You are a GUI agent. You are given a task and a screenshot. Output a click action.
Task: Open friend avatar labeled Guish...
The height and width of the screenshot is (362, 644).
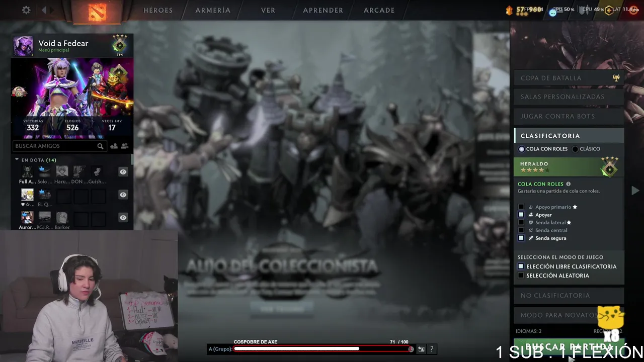tap(97, 171)
